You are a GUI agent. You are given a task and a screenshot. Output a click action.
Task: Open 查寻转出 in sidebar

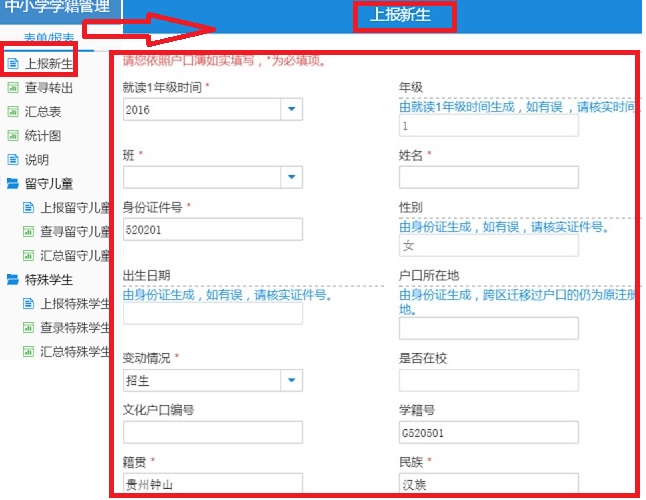tap(49, 88)
